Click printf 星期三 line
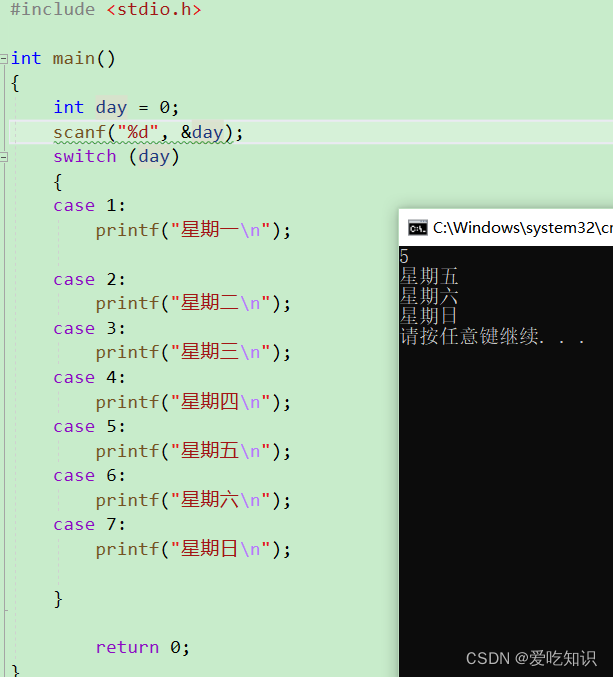The image size is (613, 677). click(x=193, y=352)
